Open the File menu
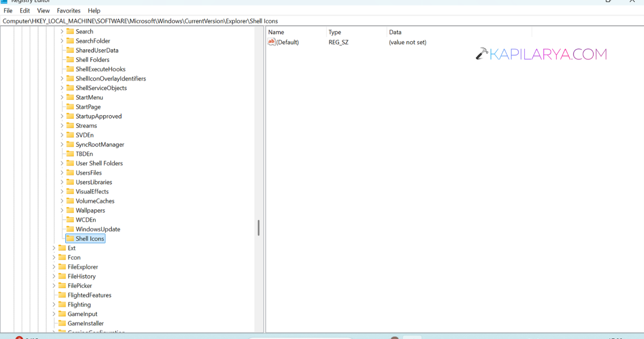 coord(8,11)
